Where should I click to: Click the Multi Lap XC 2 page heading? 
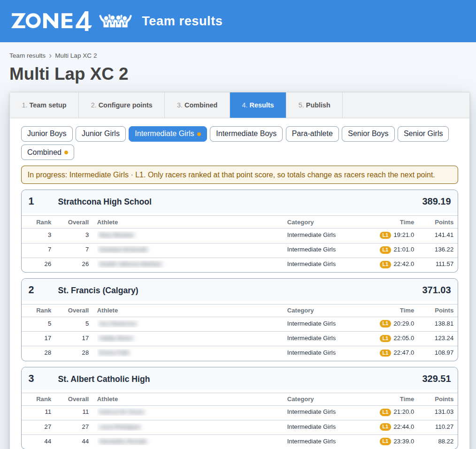tap(69, 74)
